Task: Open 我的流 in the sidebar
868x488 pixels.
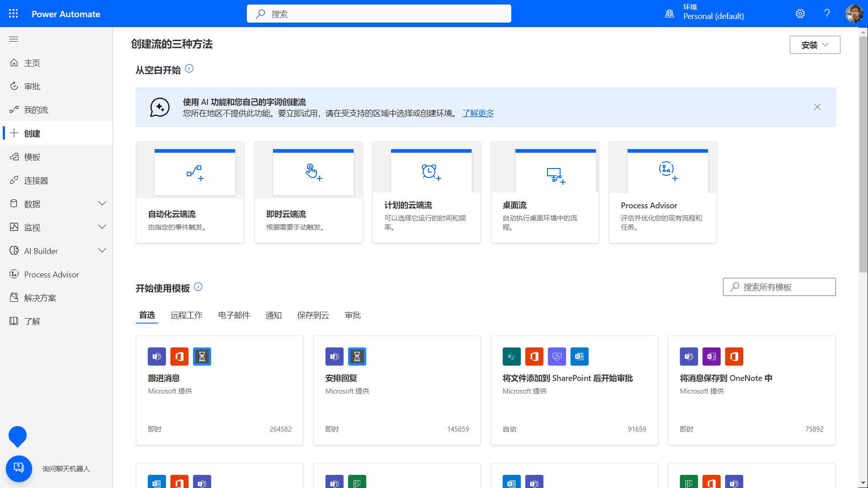Action: pos(57,110)
